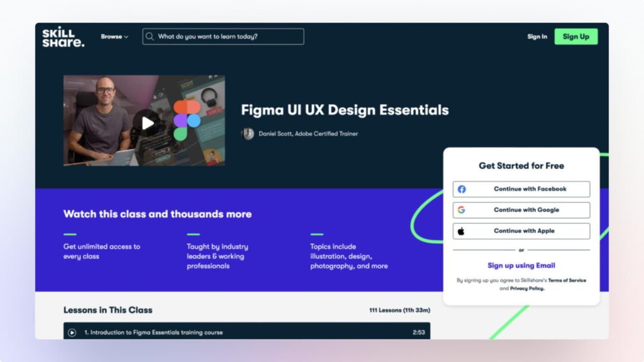Select Continue with Google
This screenshot has width=644, height=362.
(521, 210)
